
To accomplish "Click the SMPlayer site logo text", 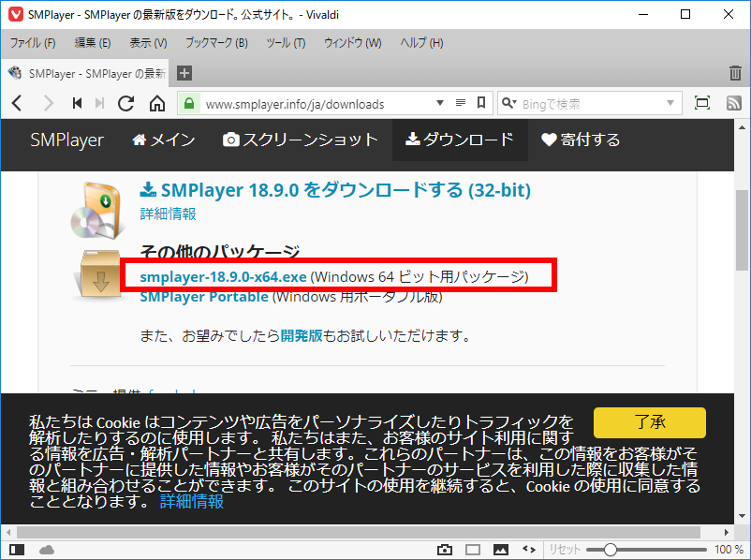I will click(x=67, y=140).
